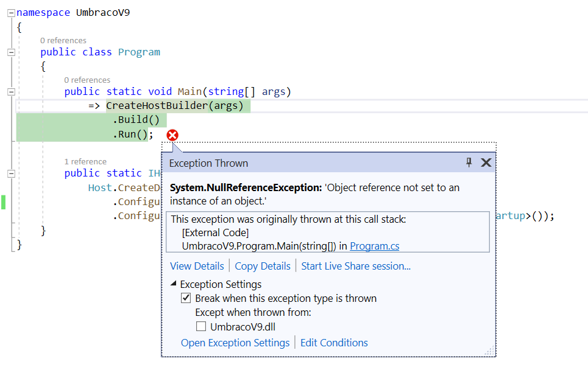Collapse the Program class outline

click(x=11, y=52)
